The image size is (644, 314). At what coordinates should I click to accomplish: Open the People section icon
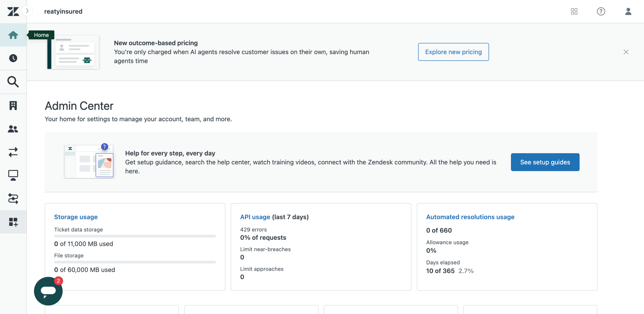(x=13, y=129)
